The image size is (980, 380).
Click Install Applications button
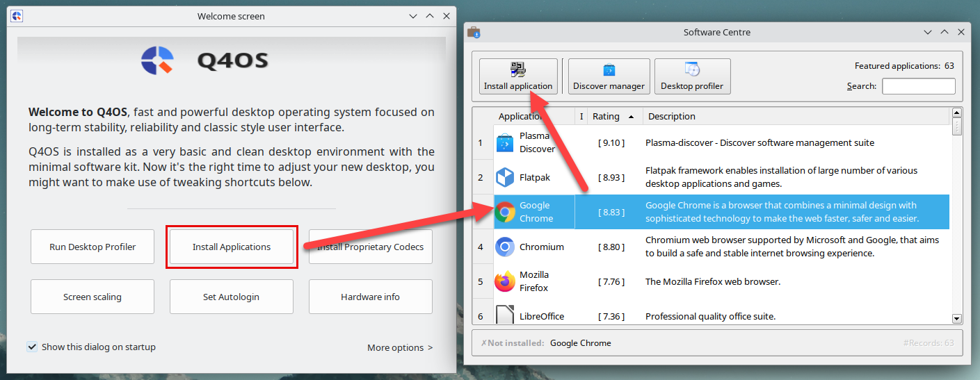pyautogui.click(x=232, y=247)
